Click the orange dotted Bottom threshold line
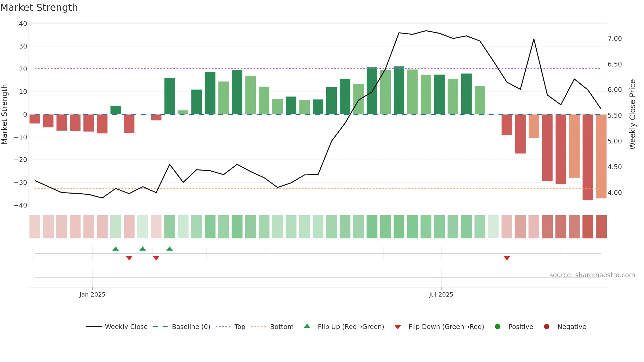The width and height of the screenshot is (644, 362). pos(317,189)
